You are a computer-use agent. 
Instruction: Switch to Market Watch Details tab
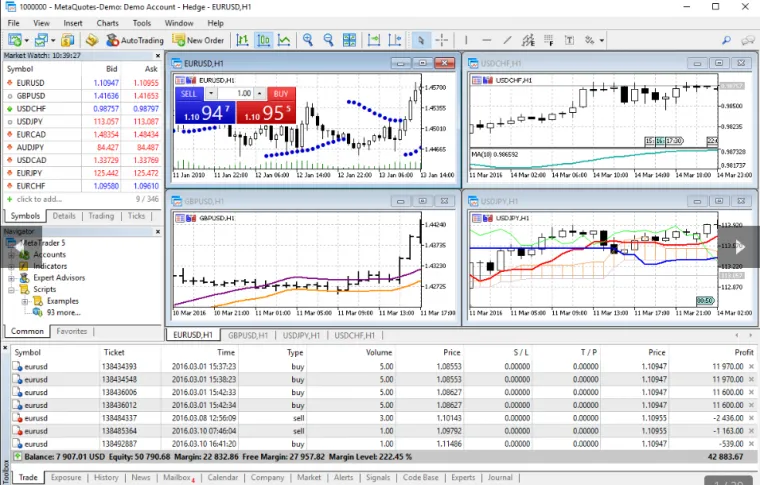pyautogui.click(x=64, y=216)
